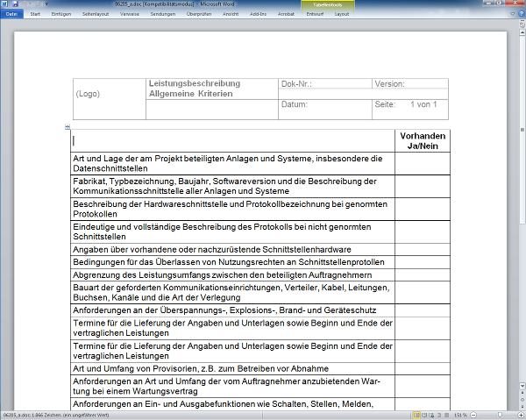Switch to the Einfügen ribbon tab

(61, 14)
